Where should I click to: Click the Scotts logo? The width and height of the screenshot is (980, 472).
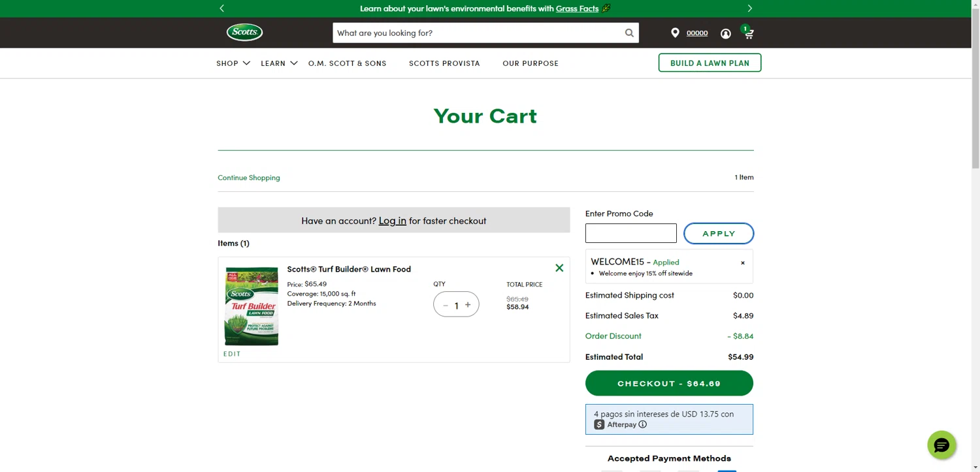(245, 32)
